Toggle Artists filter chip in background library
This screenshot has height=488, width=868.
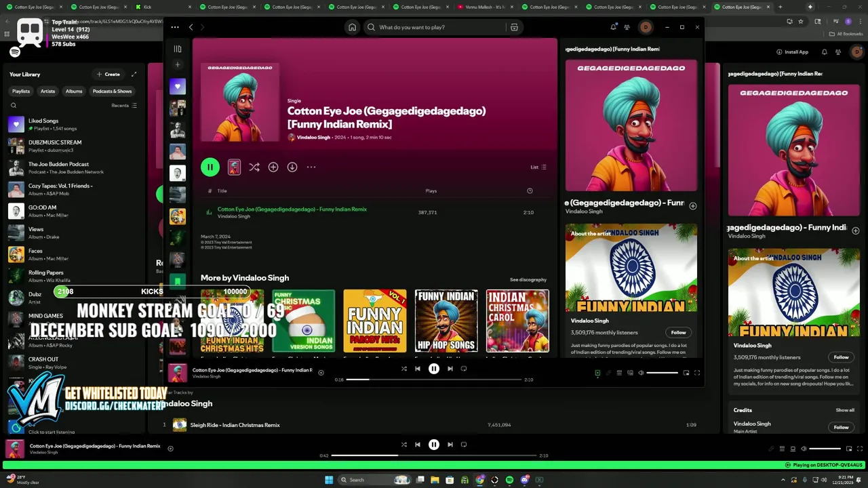[x=47, y=91]
